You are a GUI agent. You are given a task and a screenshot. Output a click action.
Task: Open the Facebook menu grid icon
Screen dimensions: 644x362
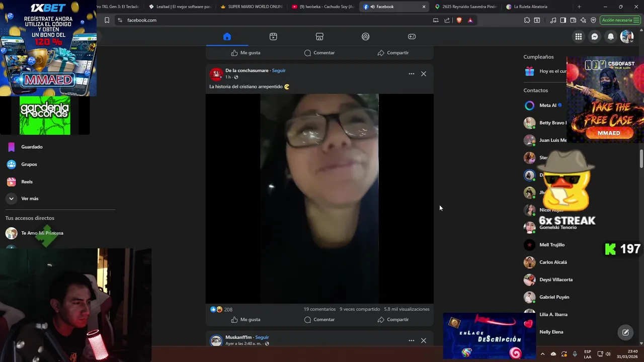click(579, 36)
